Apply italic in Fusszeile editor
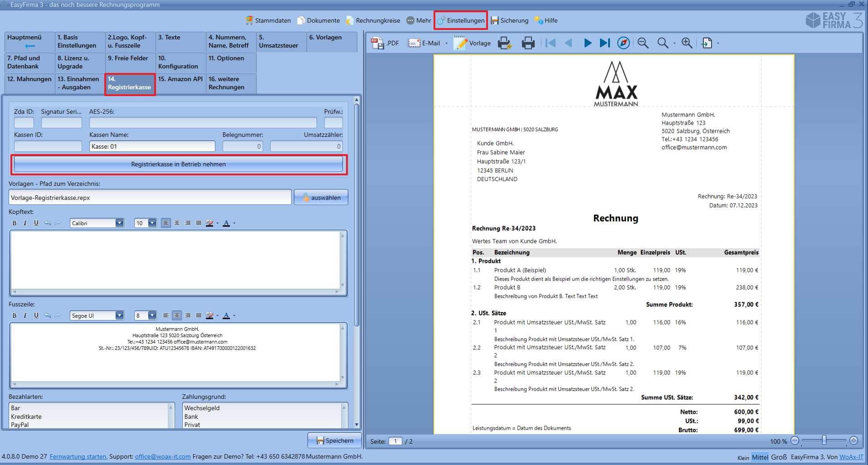 point(25,315)
